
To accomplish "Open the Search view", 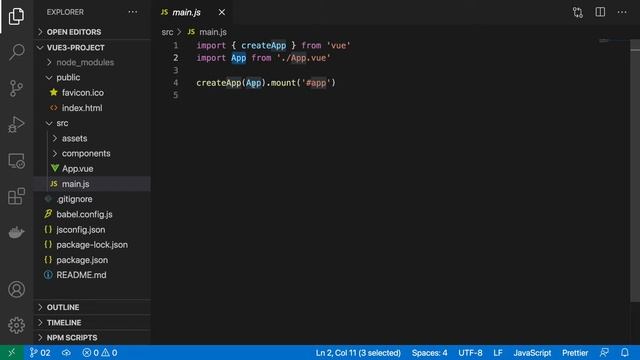I will 16,52.
